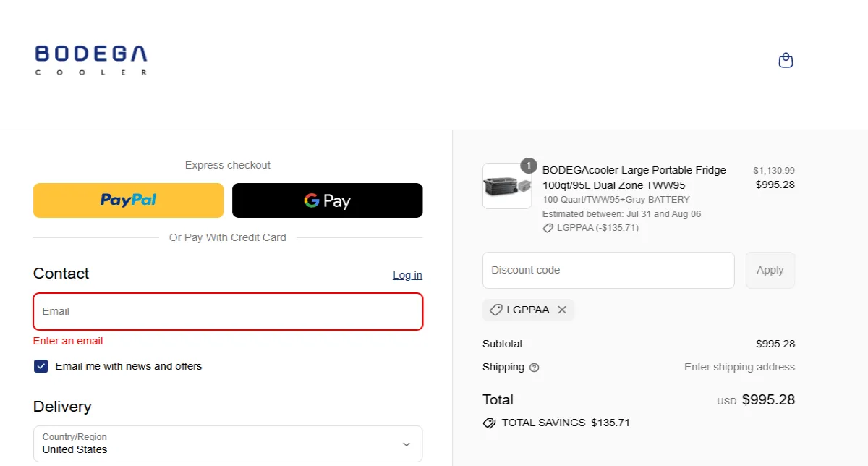The width and height of the screenshot is (868, 466).
Task: Click the '100 Quart/TWW95+Gray BATTERY' variant text
Action: pos(616,200)
